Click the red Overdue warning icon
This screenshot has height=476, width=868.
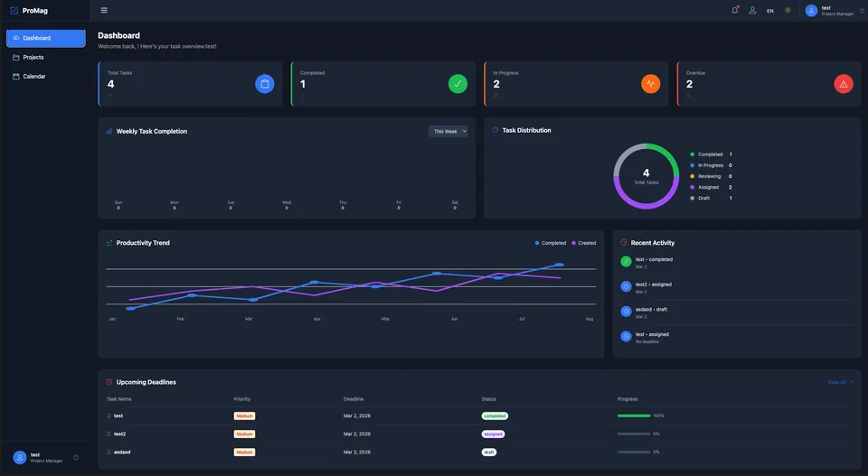tap(844, 84)
